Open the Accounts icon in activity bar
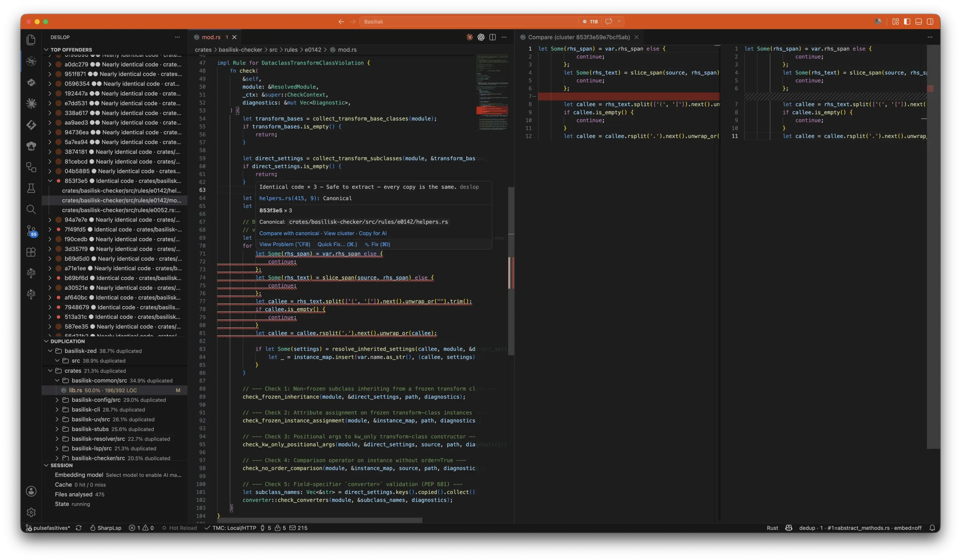 [31, 491]
